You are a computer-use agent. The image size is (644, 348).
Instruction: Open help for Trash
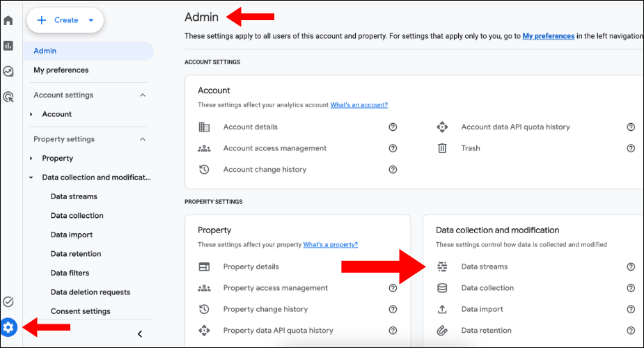[x=631, y=148]
